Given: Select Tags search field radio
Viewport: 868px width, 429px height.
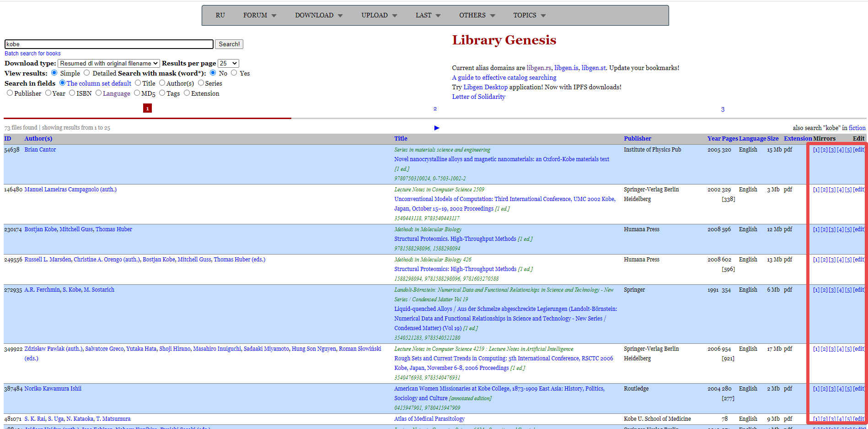Looking at the screenshot, I should click(162, 93).
